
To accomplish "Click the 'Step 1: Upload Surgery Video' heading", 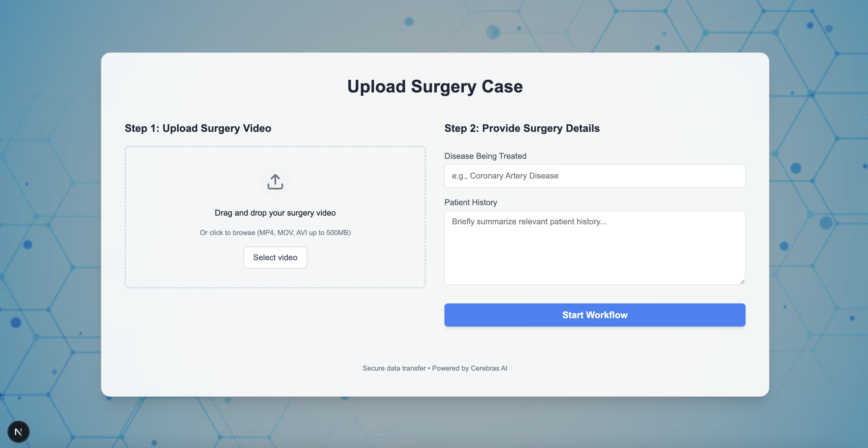I will [x=198, y=128].
